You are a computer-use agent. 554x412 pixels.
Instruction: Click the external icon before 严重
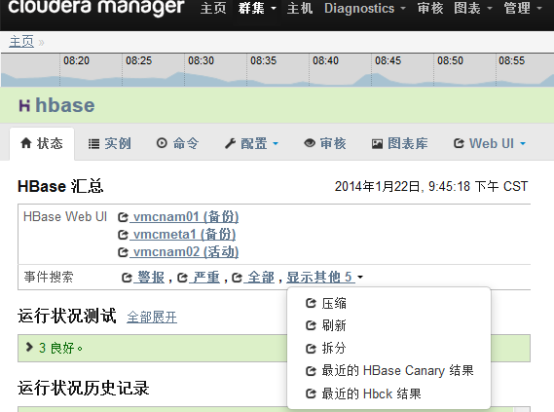182,278
